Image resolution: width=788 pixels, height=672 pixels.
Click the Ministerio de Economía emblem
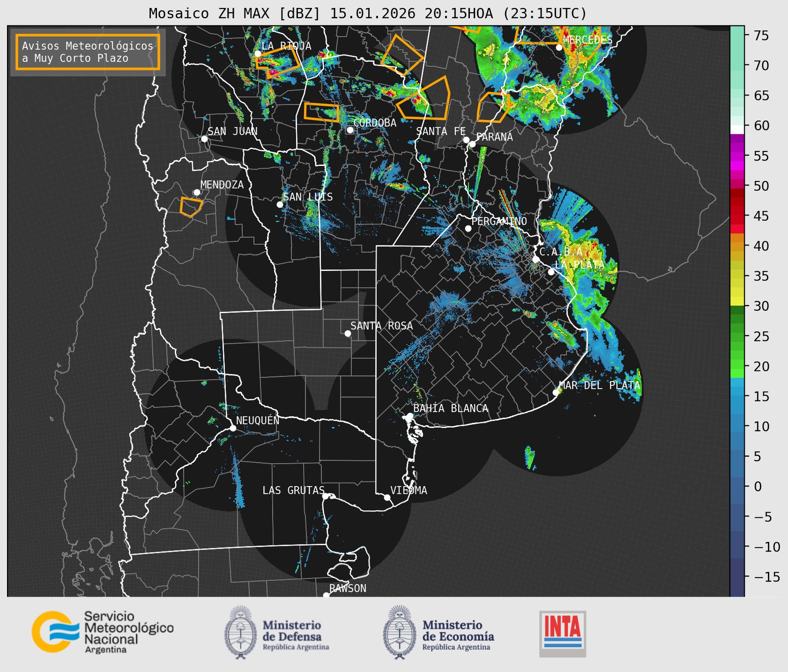click(399, 632)
